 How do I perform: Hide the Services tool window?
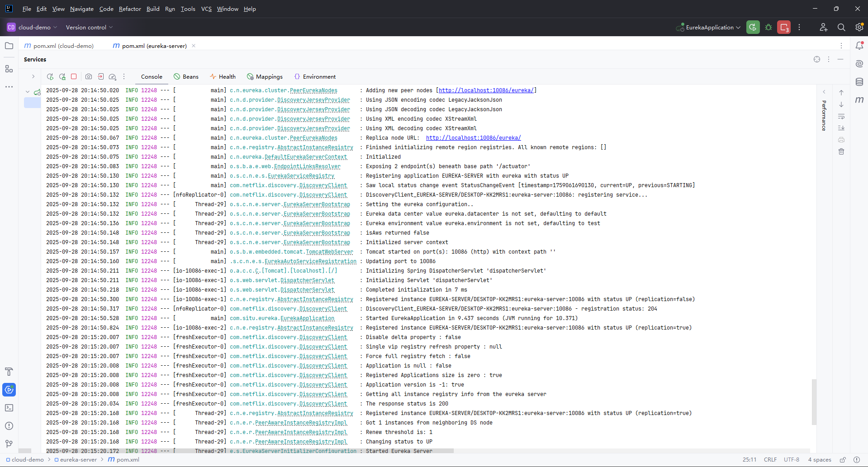840,59
